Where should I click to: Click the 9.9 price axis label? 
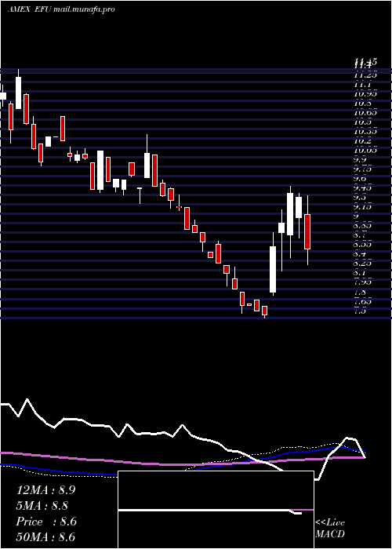point(360,160)
